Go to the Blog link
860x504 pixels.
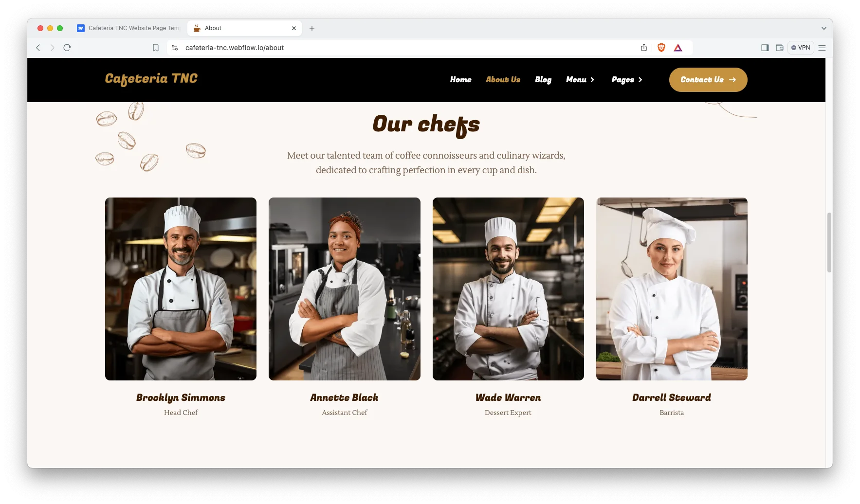543,80
